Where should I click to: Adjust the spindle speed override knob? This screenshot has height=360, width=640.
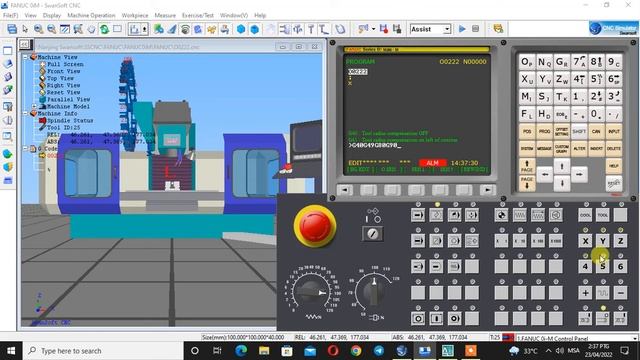[373, 291]
